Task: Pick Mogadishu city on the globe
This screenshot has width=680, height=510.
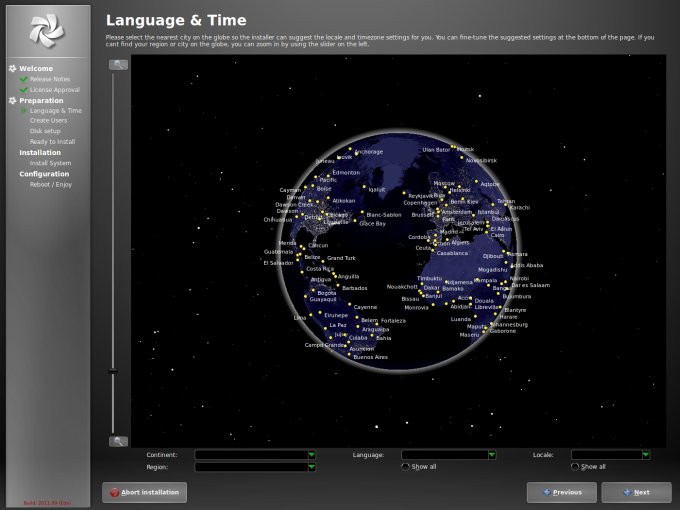Action: click(x=492, y=270)
